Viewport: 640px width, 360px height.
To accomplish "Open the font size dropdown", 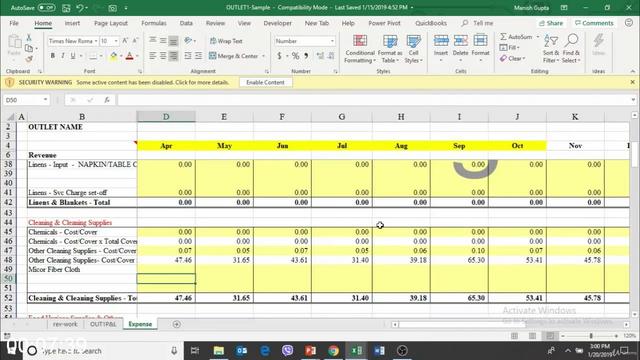I will 116,41.
